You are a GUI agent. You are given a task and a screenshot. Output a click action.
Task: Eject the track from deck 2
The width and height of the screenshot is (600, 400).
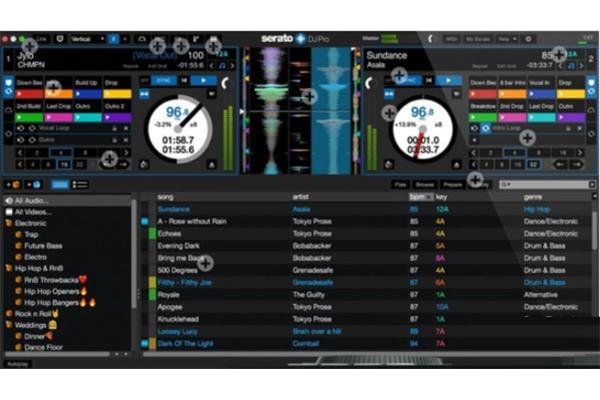pyautogui.click(x=456, y=165)
